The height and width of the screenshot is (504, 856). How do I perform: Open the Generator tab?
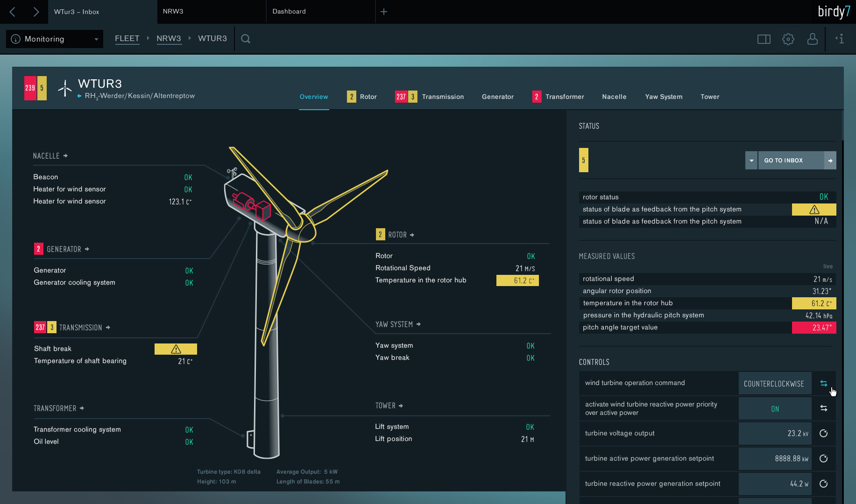[497, 97]
